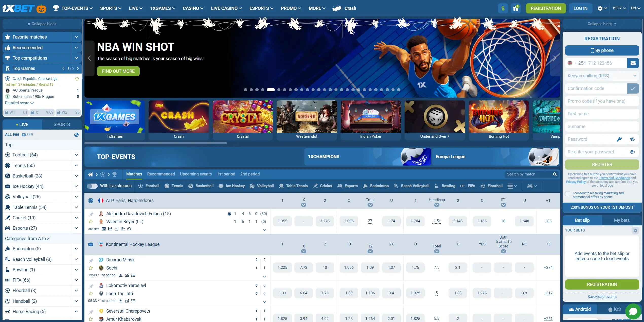Open the Crash game icon in the header
The image size is (644, 322).
pyautogui.click(x=337, y=8)
